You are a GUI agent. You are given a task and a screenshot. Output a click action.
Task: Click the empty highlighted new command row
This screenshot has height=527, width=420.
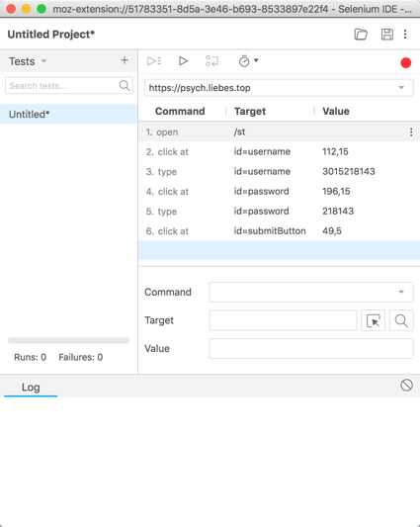pos(279,250)
